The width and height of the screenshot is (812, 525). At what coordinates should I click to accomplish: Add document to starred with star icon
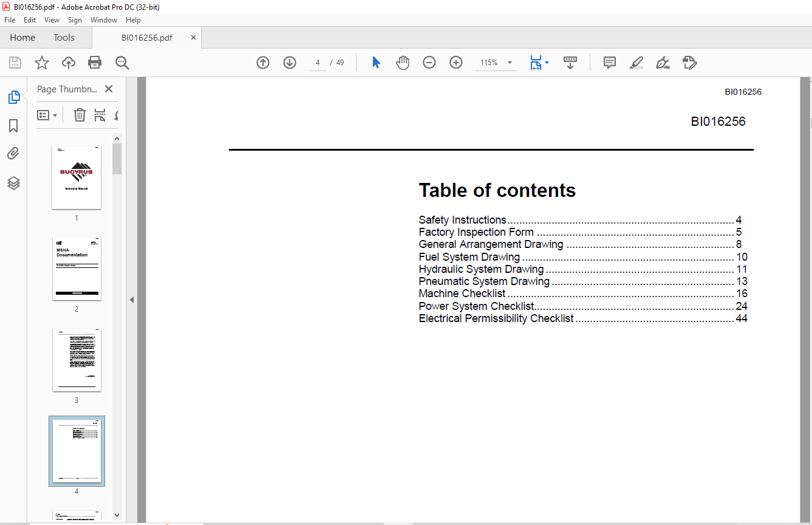(x=41, y=63)
